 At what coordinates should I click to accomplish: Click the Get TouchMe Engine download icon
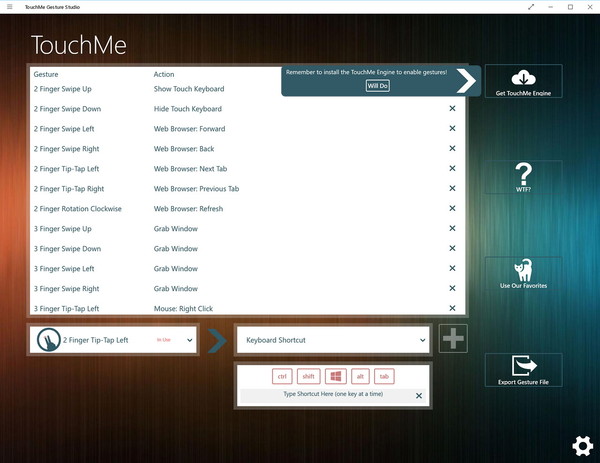523,78
